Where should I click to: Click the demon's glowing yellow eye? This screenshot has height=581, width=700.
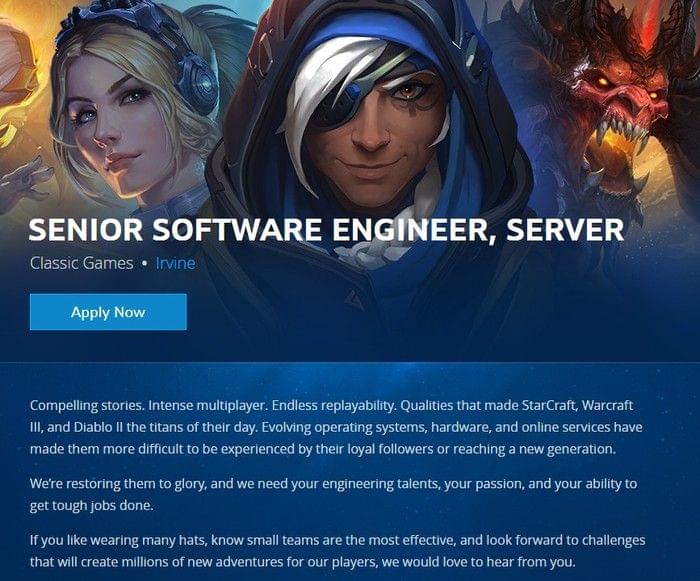[x=603, y=82]
